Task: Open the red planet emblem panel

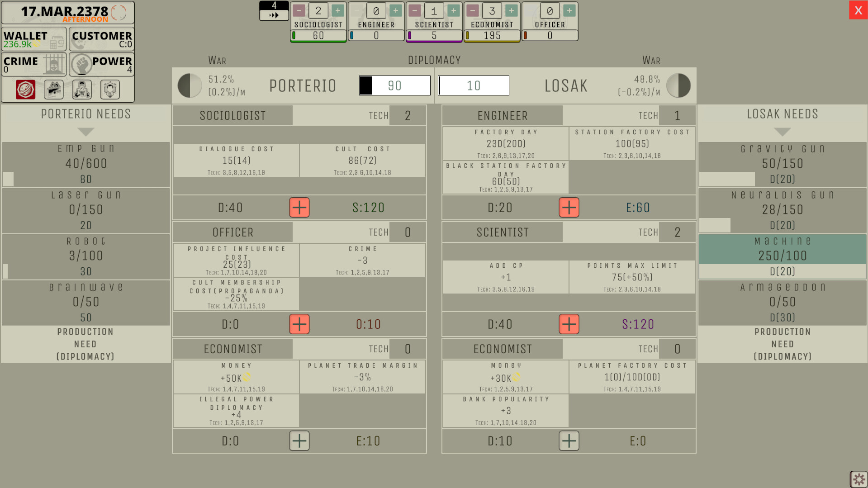Action: 25,90
